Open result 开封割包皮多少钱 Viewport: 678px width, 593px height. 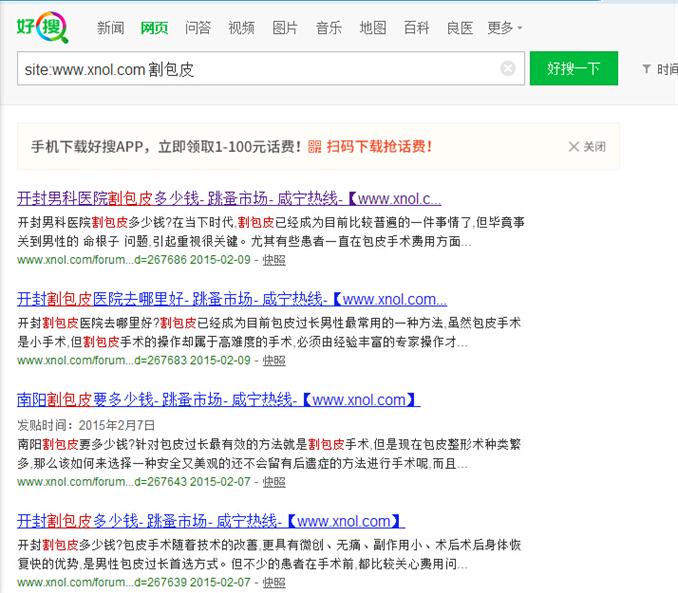[211, 521]
